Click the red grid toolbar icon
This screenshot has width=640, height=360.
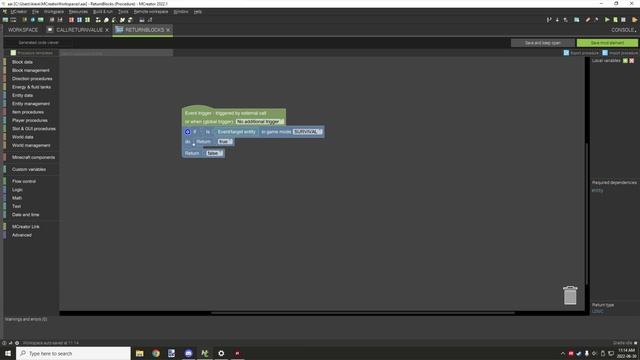[71, 20]
